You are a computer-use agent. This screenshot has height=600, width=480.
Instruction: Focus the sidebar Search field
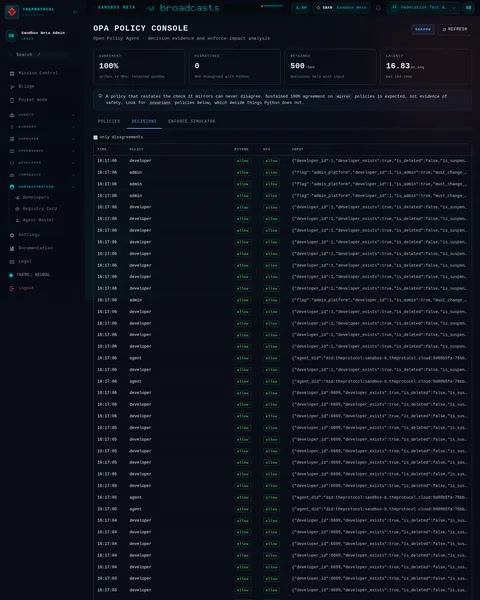coord(38,55)
